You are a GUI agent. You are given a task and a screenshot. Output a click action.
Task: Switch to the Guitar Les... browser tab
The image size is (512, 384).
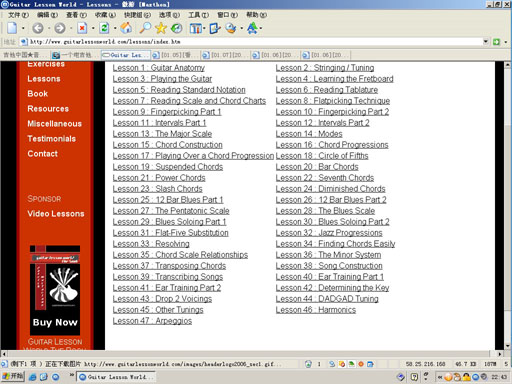point(125,55)
